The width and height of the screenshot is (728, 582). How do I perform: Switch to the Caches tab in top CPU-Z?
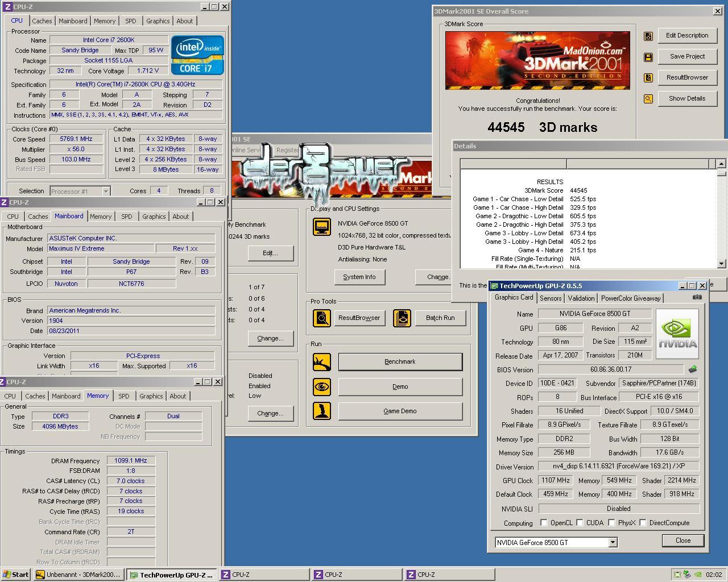(42, 21)
